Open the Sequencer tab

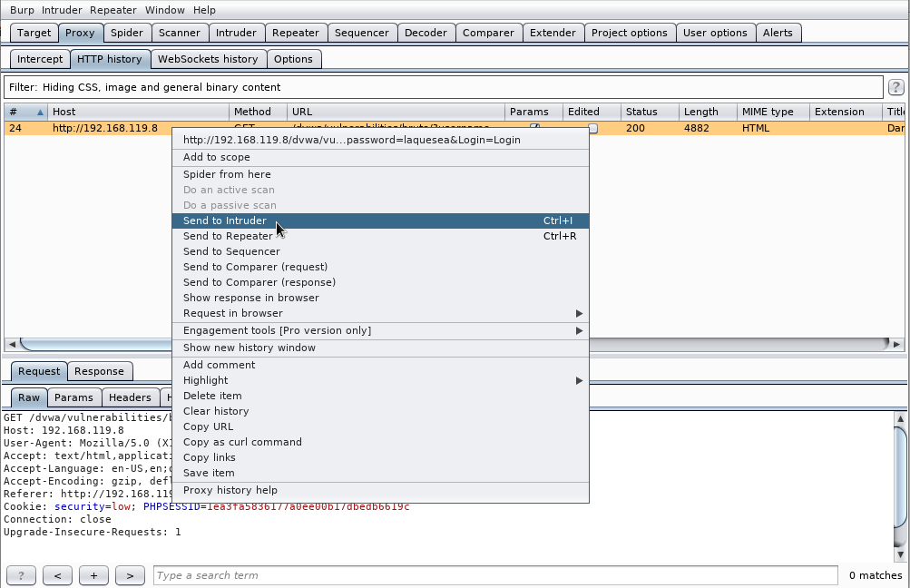click(362, 33)
